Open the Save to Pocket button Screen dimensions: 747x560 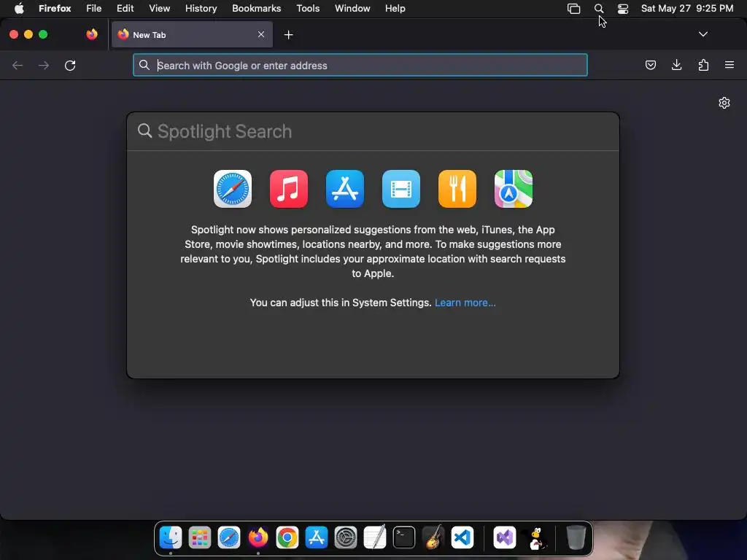[651, 65]
